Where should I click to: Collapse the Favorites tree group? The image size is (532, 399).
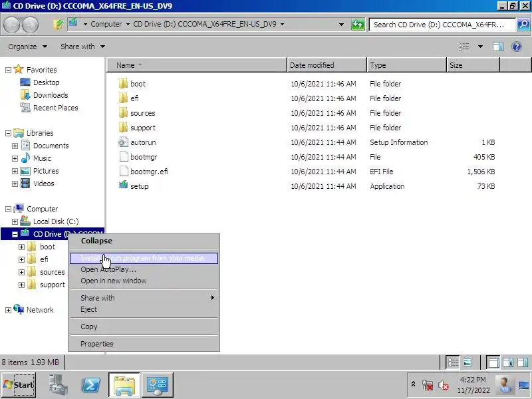click(x=8, y=70)
